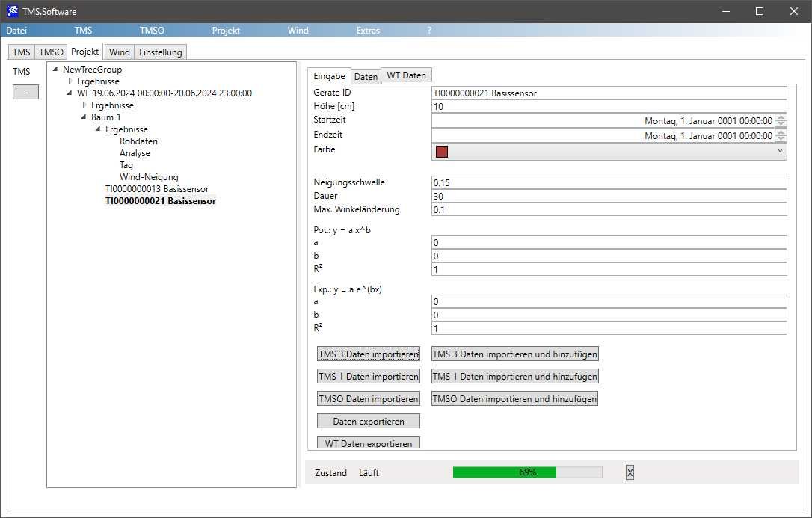Select Rohdaten in the tree
Image resolution: width=812 pixels, height=518 pixels.
pos(138,141)
